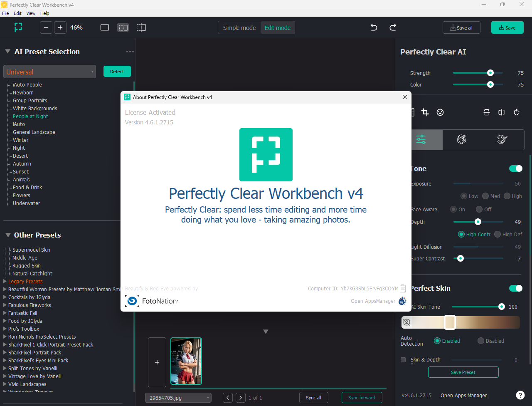Click the AI Skin Tone slider handle

point(502,307)
